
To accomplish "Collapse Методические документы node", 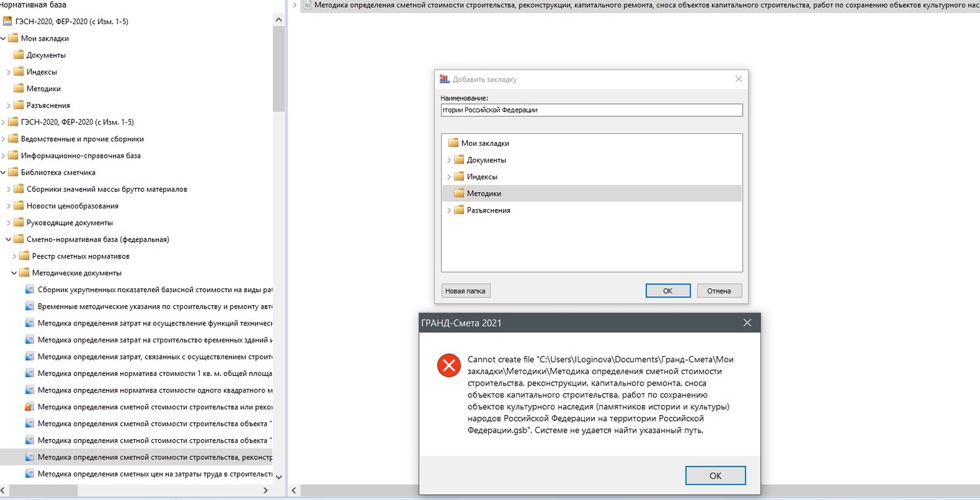I will [14, 273].
